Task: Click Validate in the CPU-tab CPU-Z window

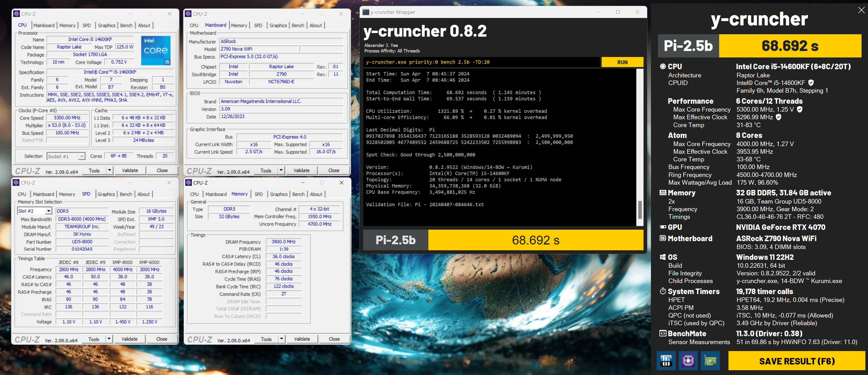Action: pyautogui.click(x=130, y=170)
